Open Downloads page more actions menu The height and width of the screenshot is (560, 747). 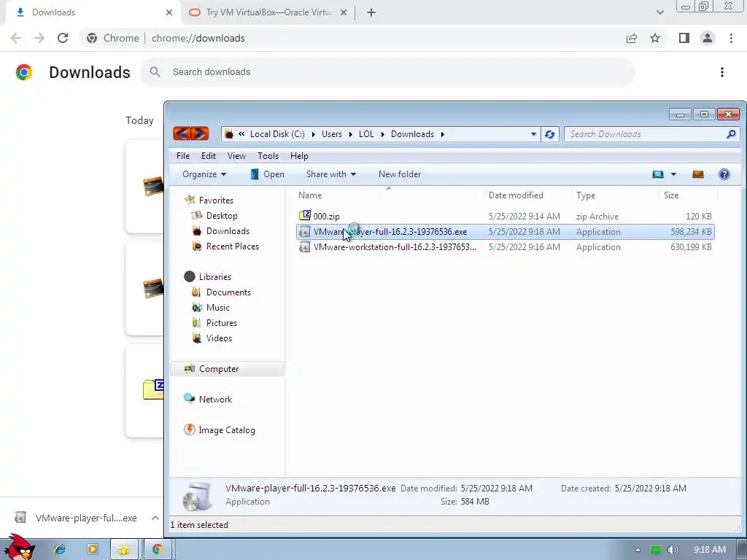[722, 72]
